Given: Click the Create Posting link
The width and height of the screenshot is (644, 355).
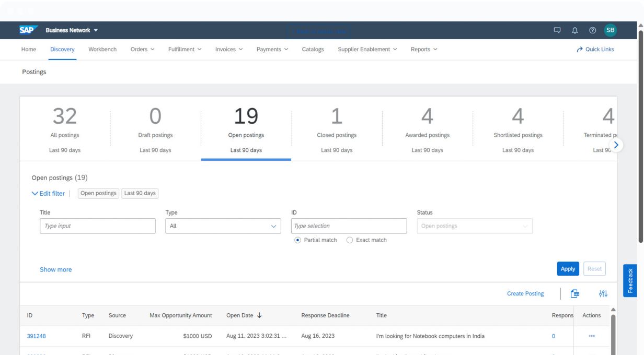Looking at the screenshot, I should pyautogui.click(x=525, y=294).
